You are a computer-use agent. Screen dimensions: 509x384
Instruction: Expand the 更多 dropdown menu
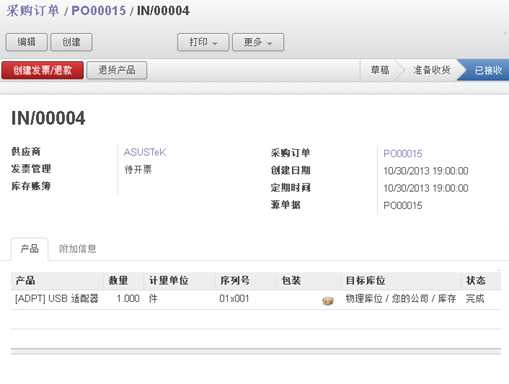click(258, 42)
